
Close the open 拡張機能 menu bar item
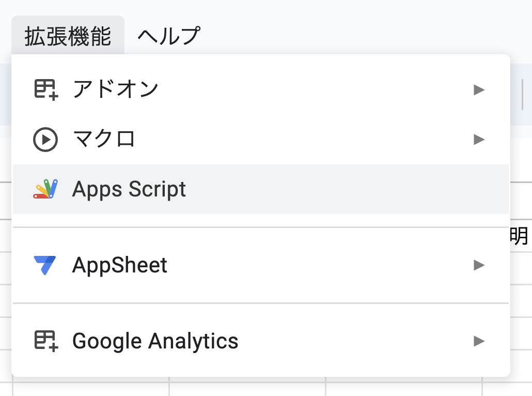68,36
